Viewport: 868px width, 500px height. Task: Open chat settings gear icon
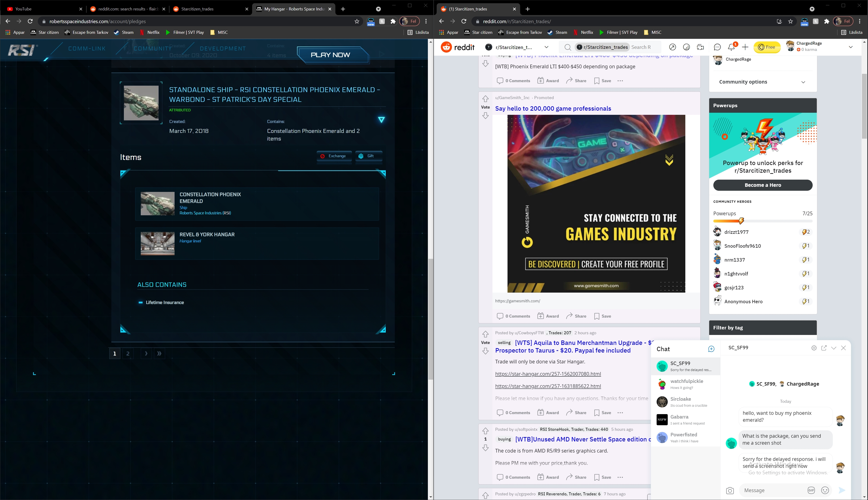pyautogui.click(x=814, y=348)
